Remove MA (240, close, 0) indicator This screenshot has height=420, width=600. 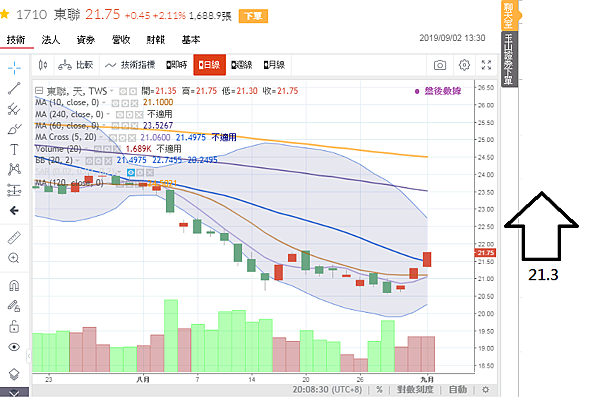pyautogui.click(x=139, y=114)
